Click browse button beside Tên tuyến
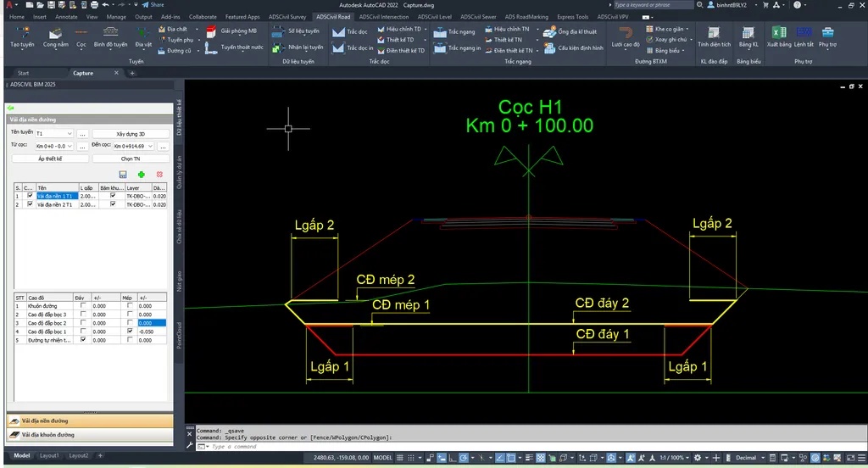Image resolution: width=868 pixels, height=468 pixels. (x=82, y=133)
